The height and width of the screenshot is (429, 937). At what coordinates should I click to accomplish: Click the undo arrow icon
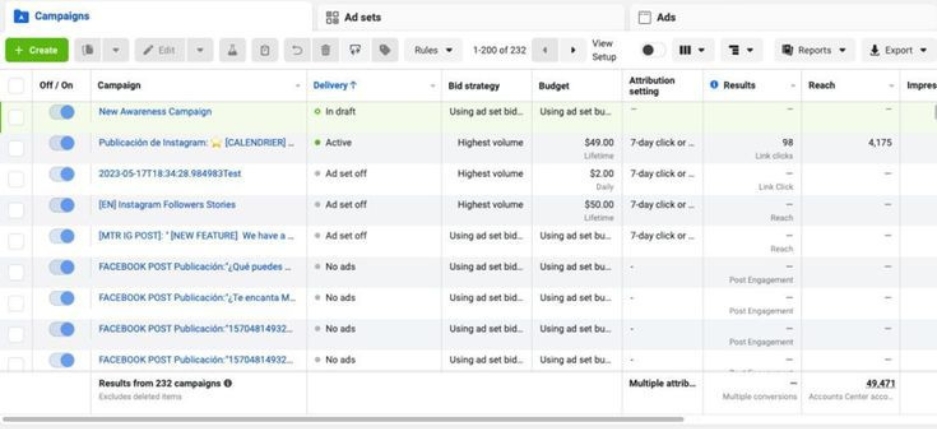click(297, 50)
